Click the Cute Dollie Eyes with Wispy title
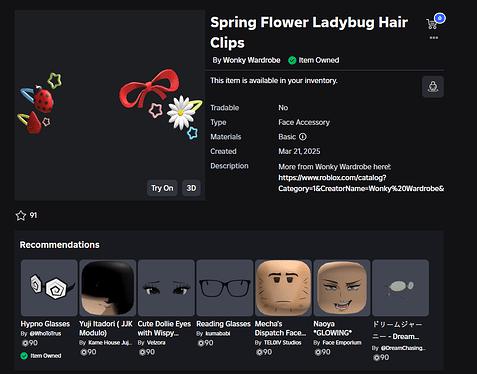The image size is (477, 374). pos(164,328)
